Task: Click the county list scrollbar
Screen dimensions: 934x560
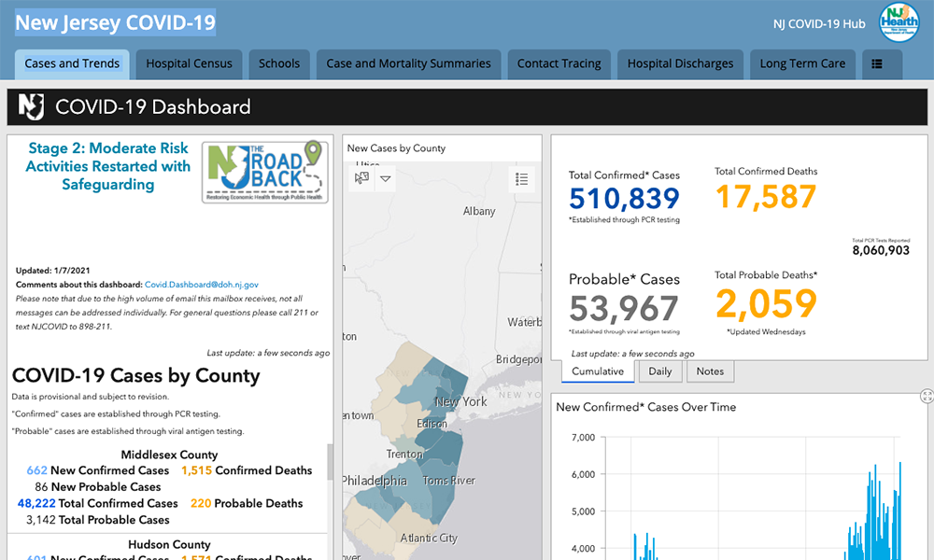Action: tap(330, 462)
